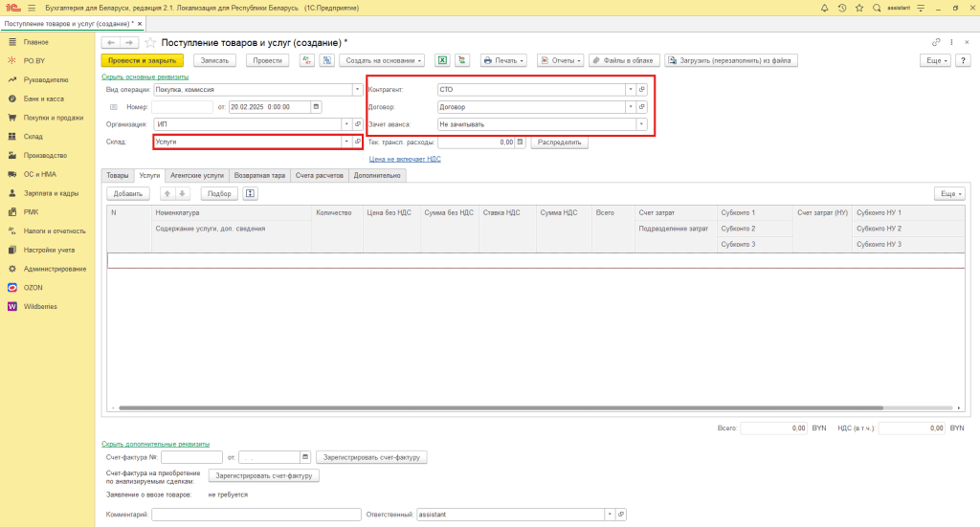Expand the Зачет аванса dropdown
This screenshot has width=980, height=527.
641,124
